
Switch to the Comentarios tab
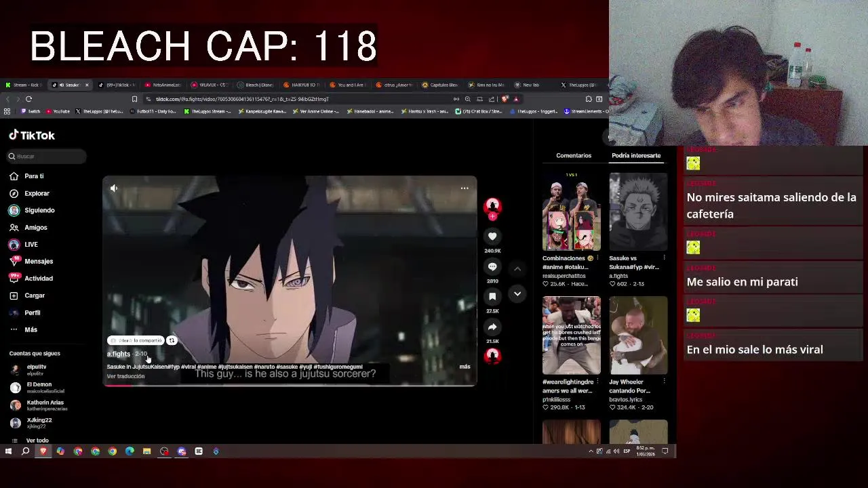pos(574,156)
